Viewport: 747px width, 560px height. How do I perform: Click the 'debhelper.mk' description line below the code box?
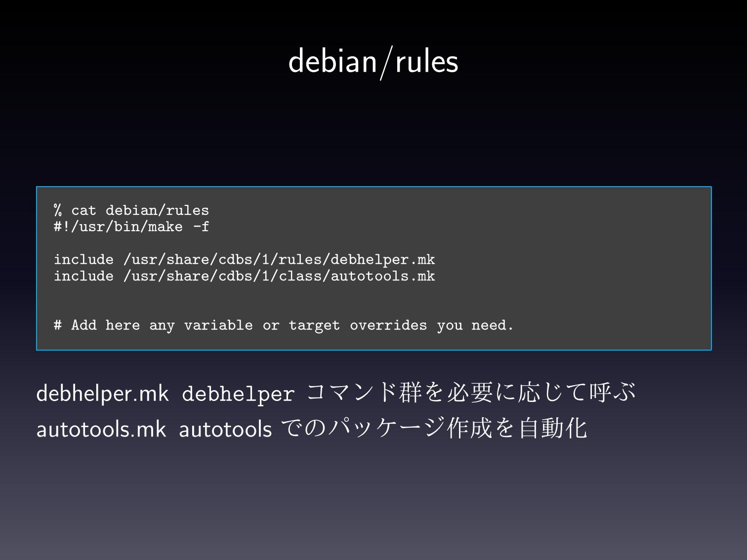click(x=336, y=393)
